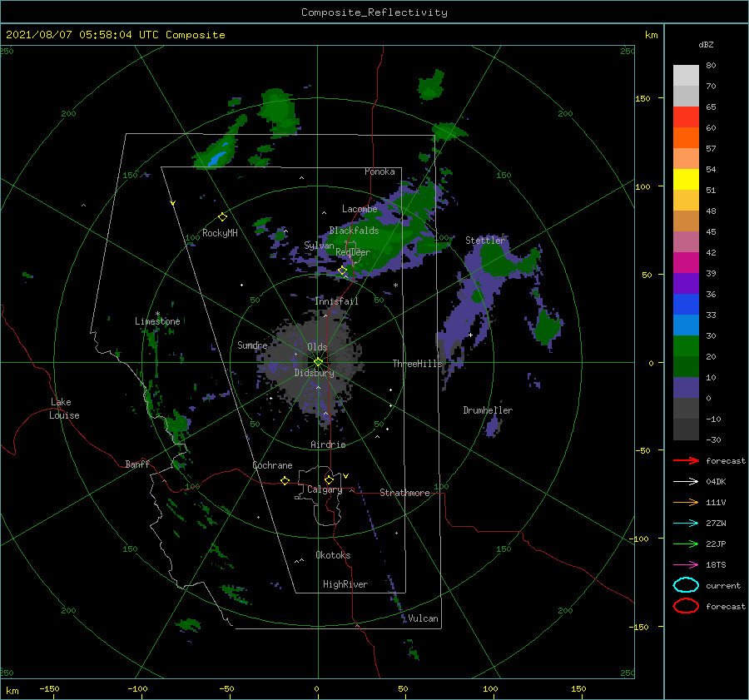Viewport: 749px width, 700px height.
Task: Select the magenta 42–39 dBZ color swatch
Action: [x=686, y=262]
